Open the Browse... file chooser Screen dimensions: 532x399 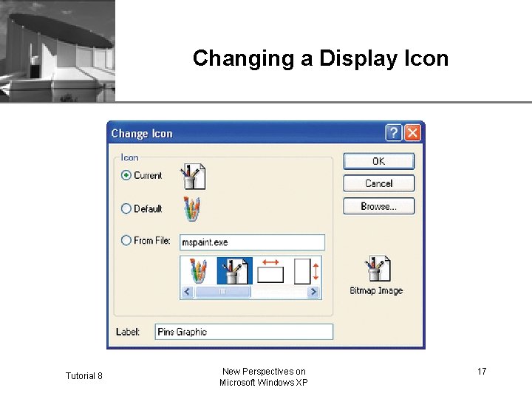pyautogui.click(x=378, y=206)
